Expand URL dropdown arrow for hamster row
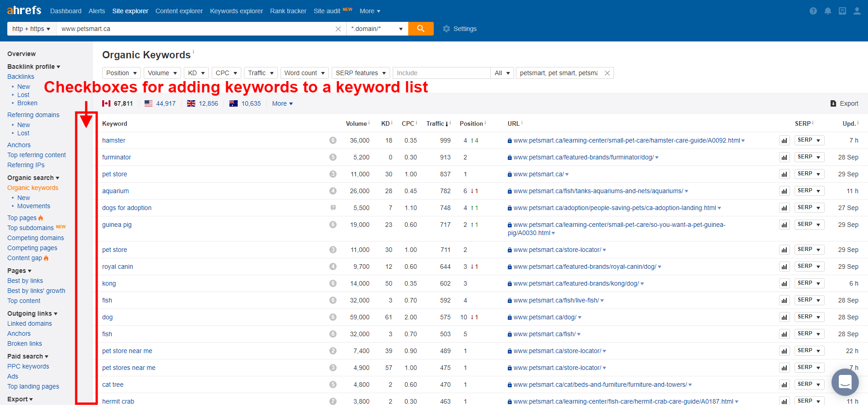The height and width of the screenshot is (405, 868). 743,141
